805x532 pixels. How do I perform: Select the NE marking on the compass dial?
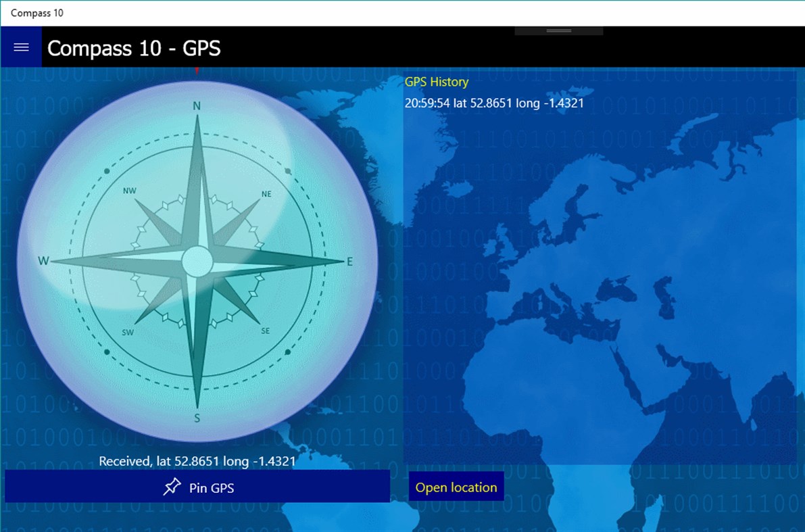pyautogui.click(x=265, y=194)
